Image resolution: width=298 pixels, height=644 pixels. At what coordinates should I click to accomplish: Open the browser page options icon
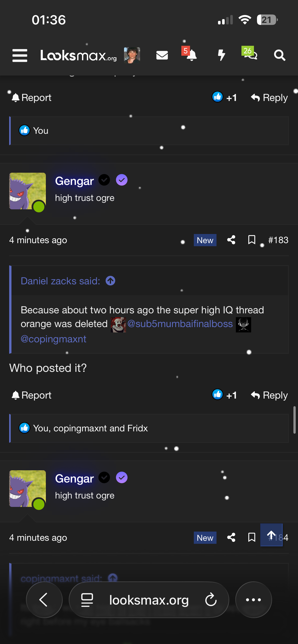tap(87, 600)
